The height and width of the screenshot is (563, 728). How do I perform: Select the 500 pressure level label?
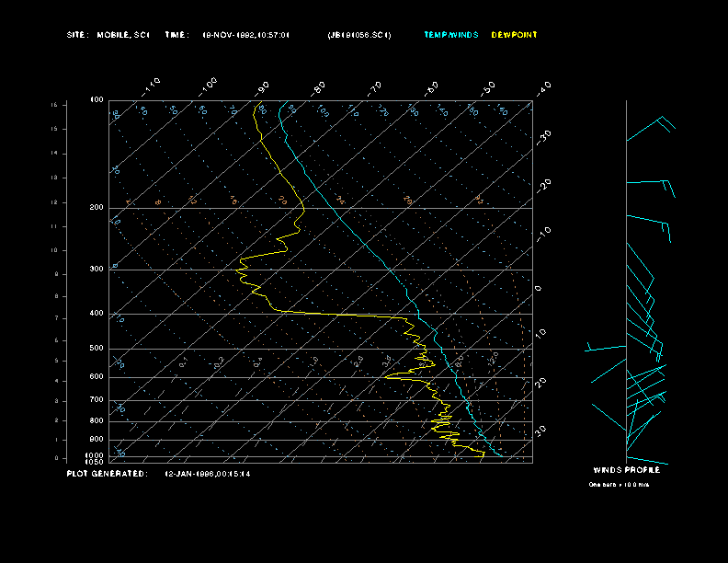click(x=96, y=349)
